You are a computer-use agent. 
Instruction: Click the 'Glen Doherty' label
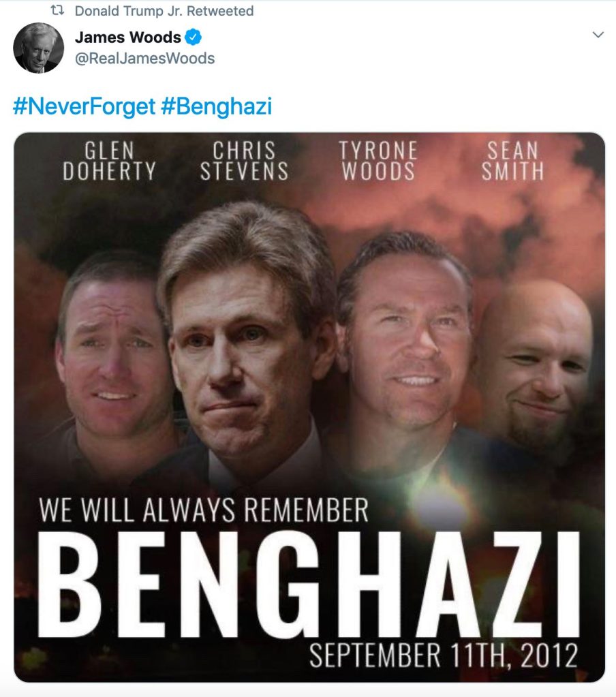coord(109,161)
